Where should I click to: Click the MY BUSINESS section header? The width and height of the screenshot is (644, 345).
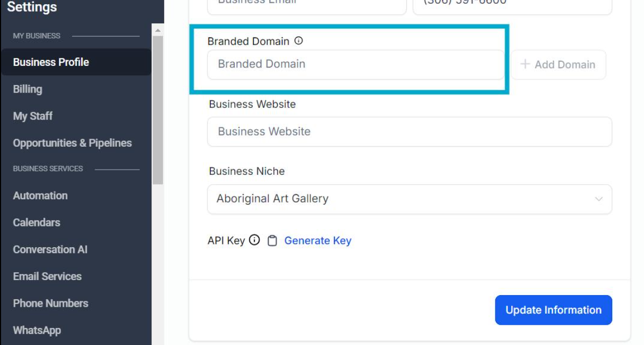click(x=37, y=36)
